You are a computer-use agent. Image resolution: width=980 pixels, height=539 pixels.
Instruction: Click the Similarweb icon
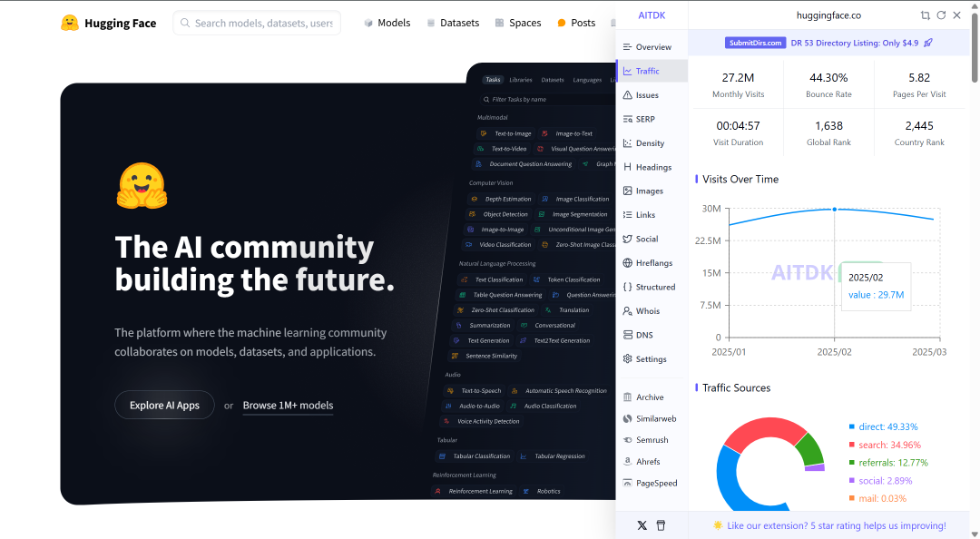click(628, 418)
